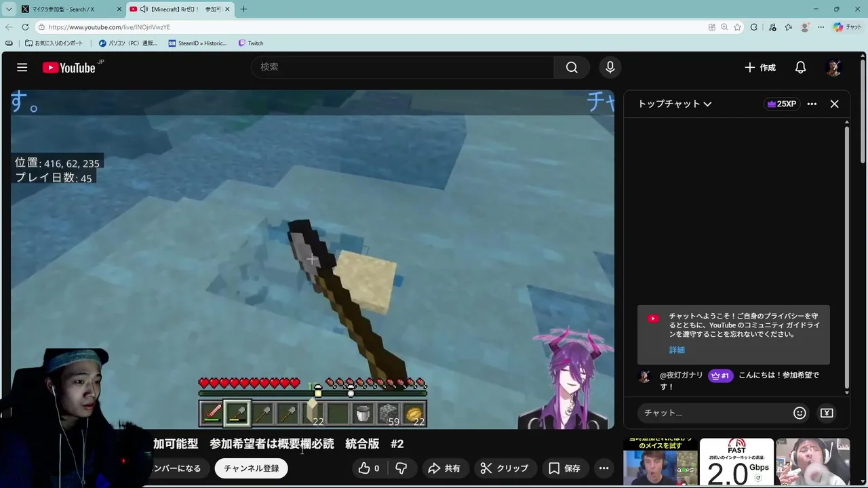Click the #1 crown badge in chat

point(720,375)
